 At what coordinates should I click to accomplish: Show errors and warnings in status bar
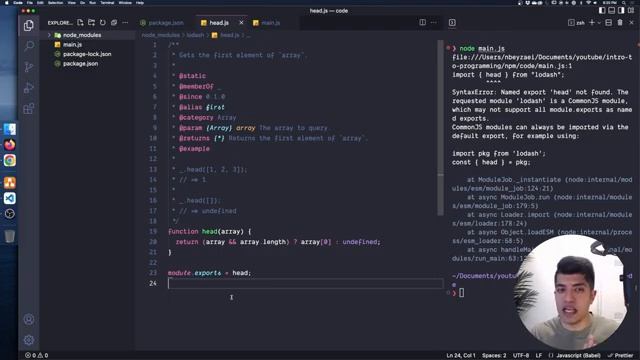click(x=37, y=356)
